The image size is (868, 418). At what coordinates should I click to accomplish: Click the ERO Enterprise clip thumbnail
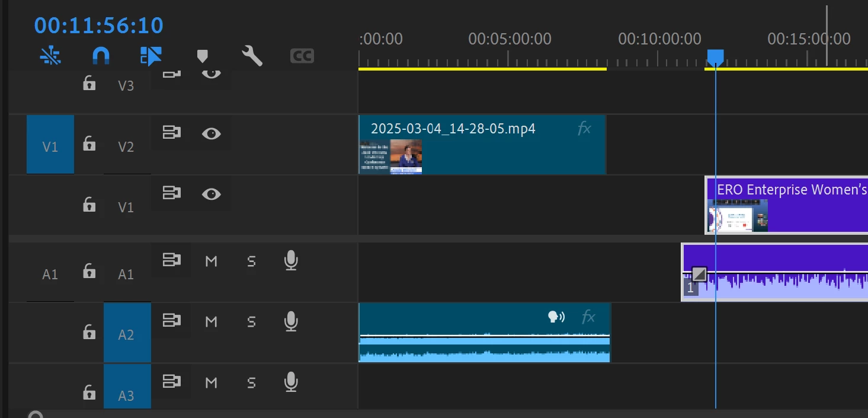tap(738, 215)
